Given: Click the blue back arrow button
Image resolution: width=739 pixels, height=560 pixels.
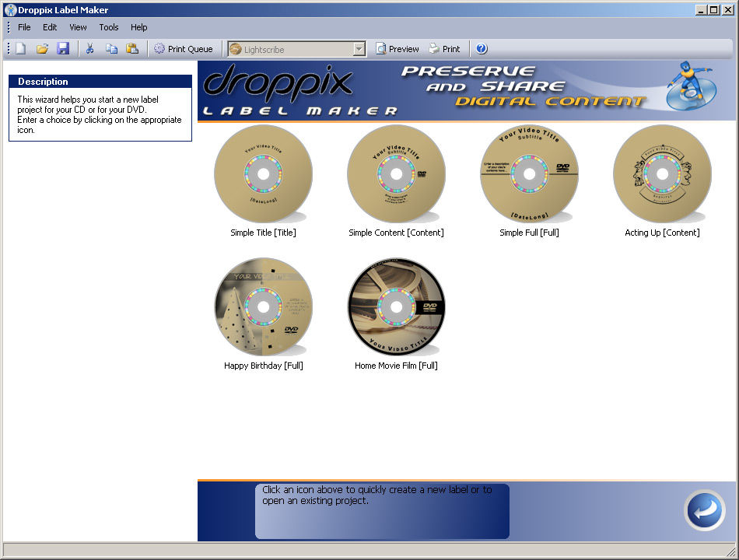Looking at the screenshot, I should click(x=705, y=510).
